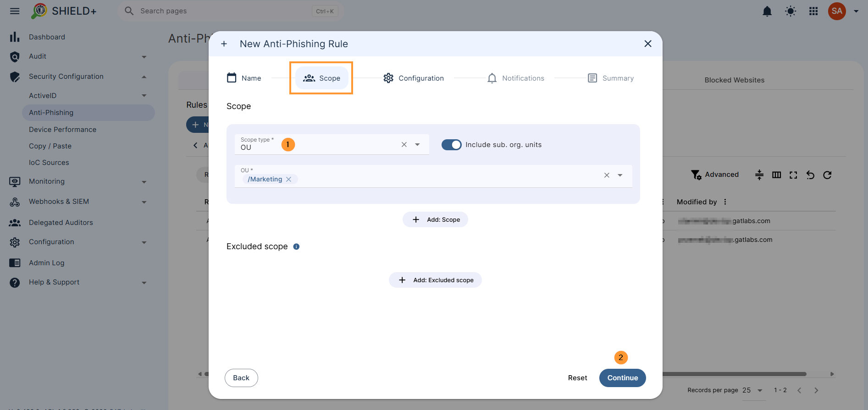
Task: Click Add: Scope button
Action: pos(435,219)
